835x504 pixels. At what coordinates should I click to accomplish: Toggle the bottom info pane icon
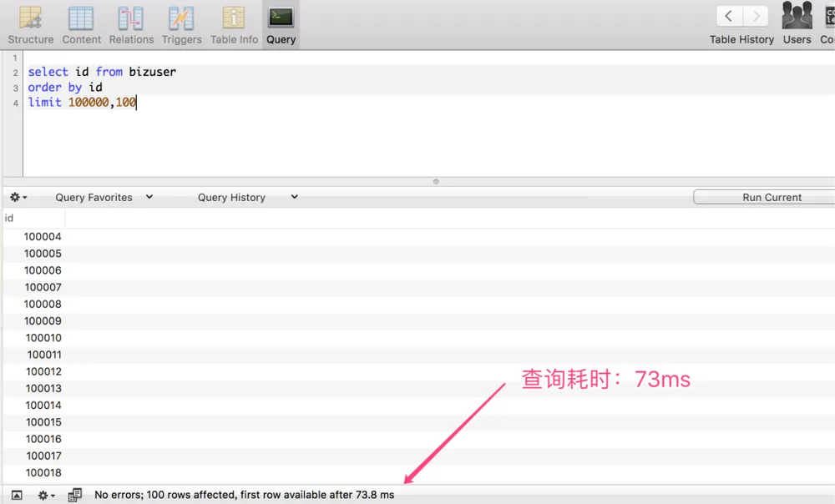(17, 496)
